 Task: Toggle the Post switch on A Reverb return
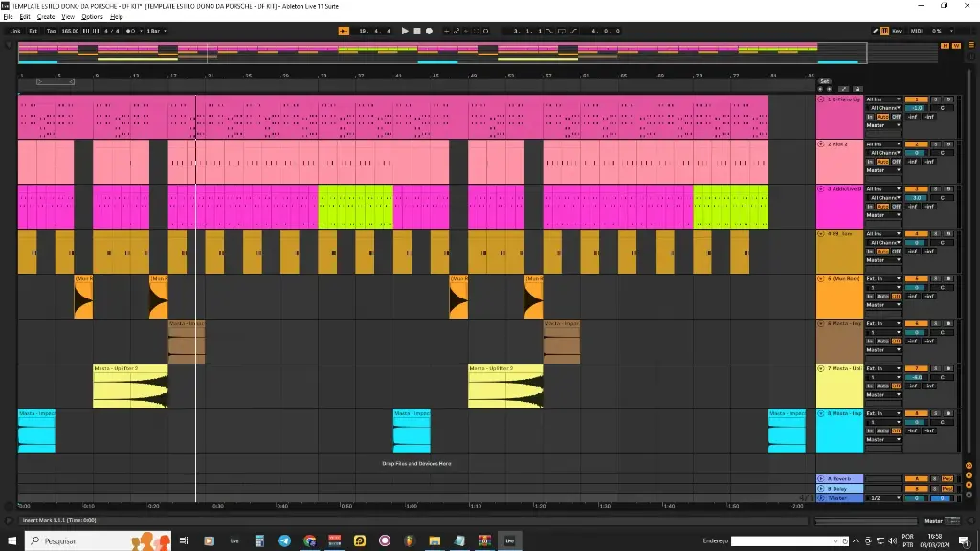click(947, 479)
